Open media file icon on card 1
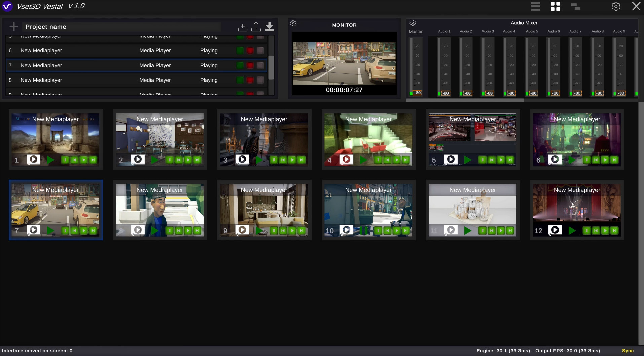This screenshot has width=644, height=356. point(34,159)
